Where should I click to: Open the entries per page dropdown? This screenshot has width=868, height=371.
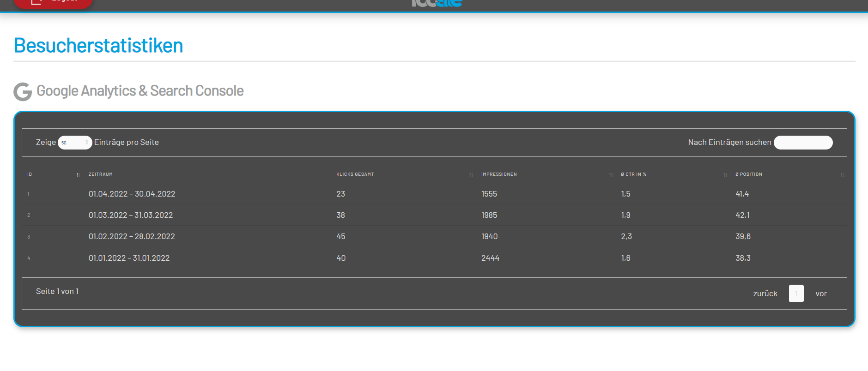click(75, 143)
